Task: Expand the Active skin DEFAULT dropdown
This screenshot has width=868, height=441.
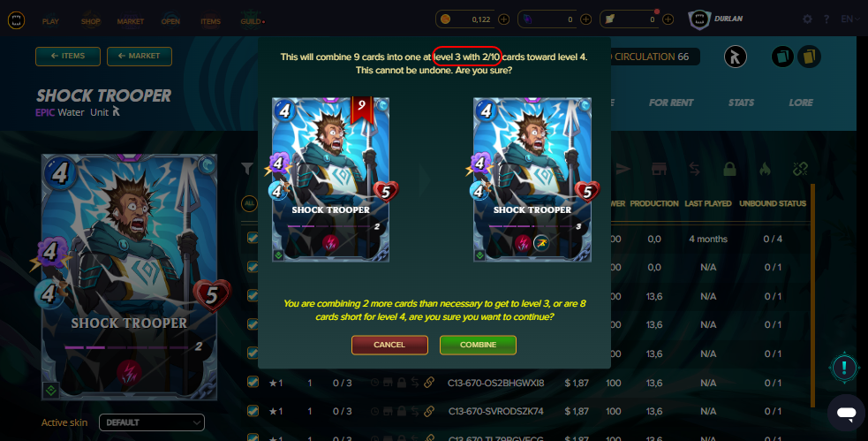Action: coord(152,422)
